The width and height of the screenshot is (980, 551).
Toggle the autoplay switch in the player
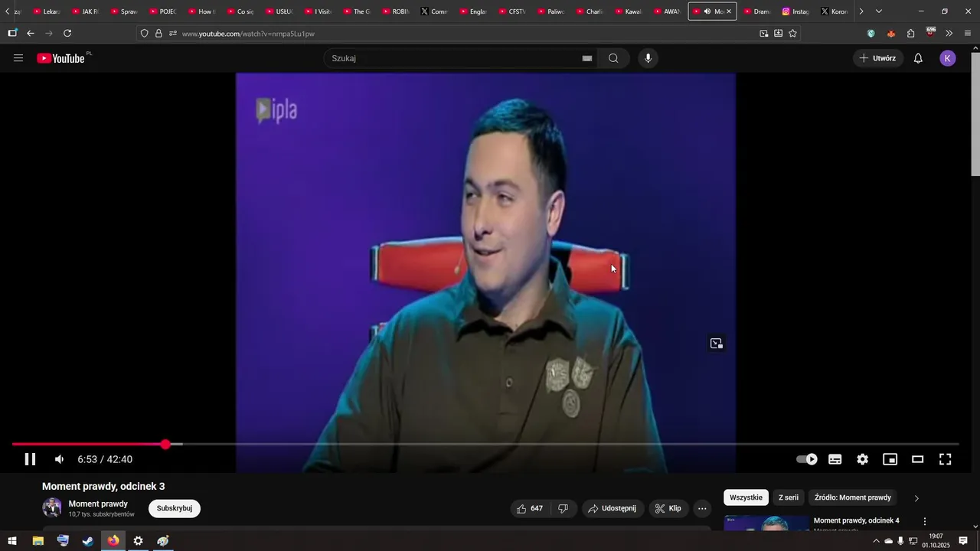coord(807,459)
